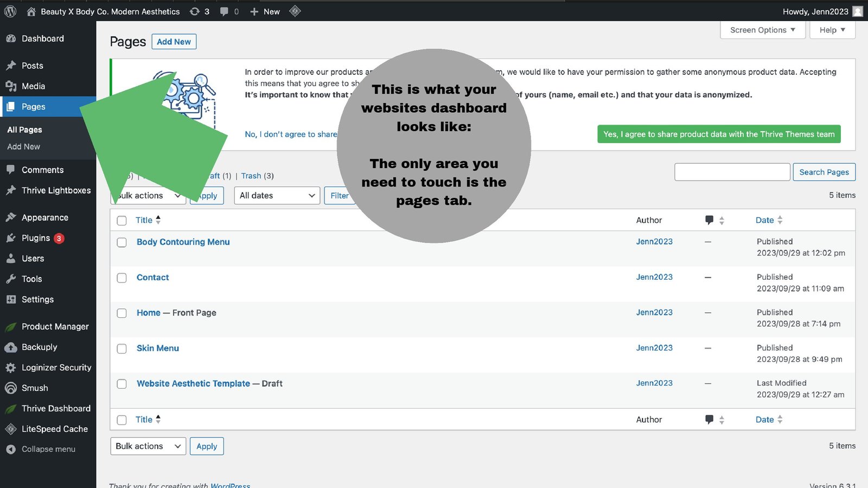
Task: Click the WordPress logo icon
Action: [10, 11]
